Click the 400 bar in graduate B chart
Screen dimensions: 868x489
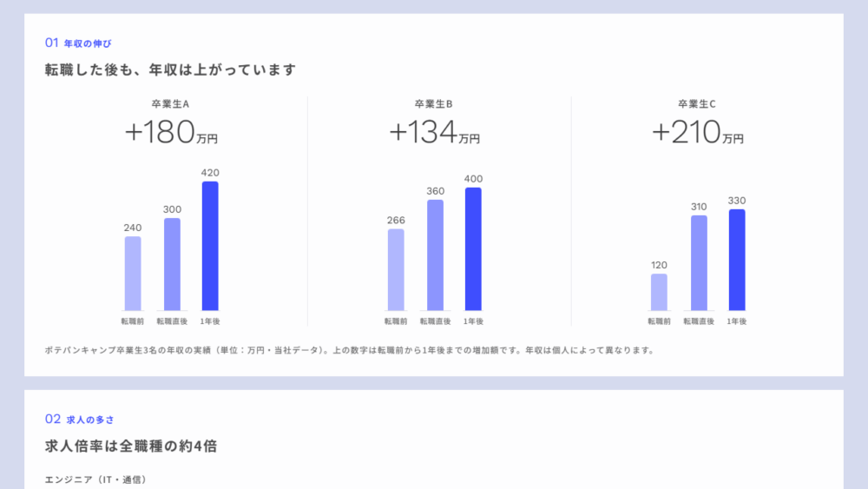tap(473, 249)
